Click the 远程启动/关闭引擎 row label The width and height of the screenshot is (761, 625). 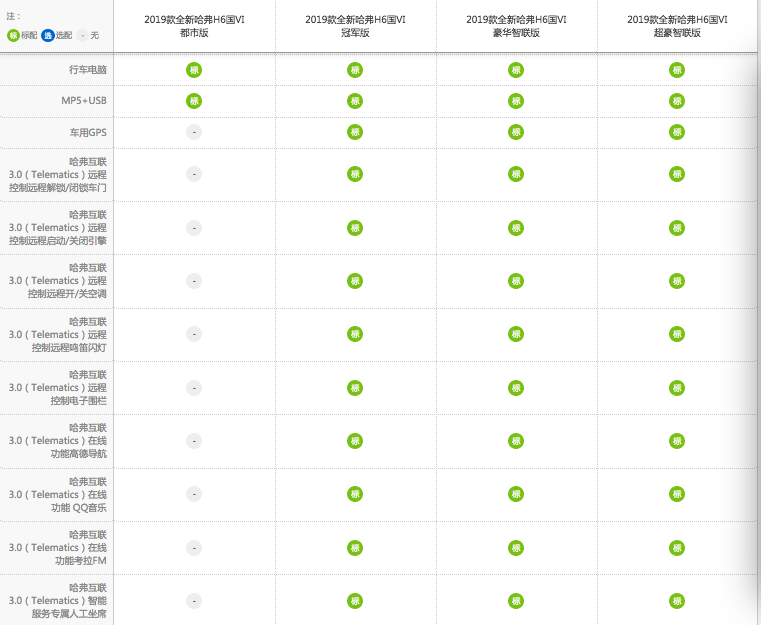tap(57, 228)
